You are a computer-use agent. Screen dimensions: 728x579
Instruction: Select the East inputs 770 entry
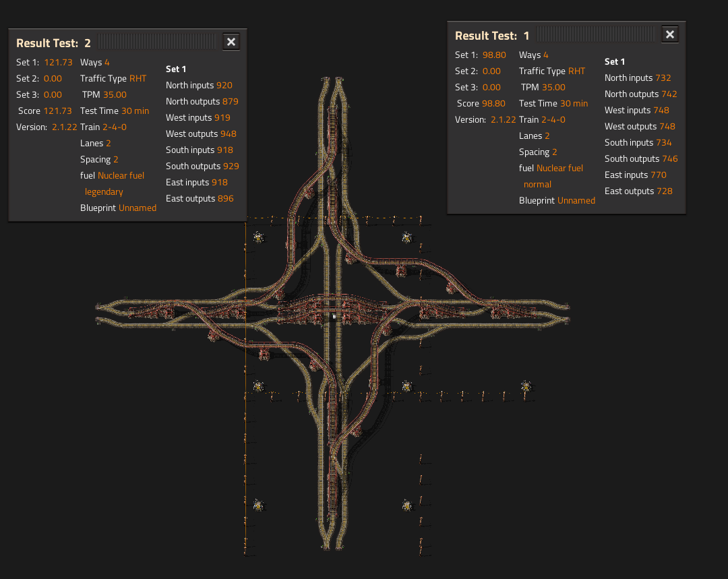click(x=635, y=175)
